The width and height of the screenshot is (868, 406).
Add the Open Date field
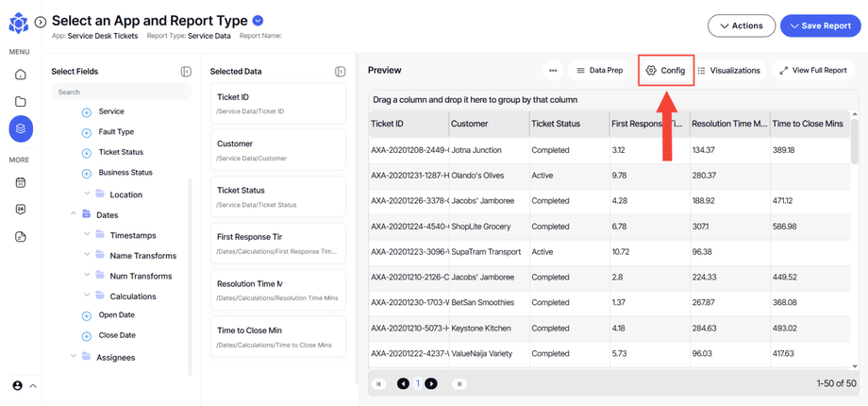(87, 315)
